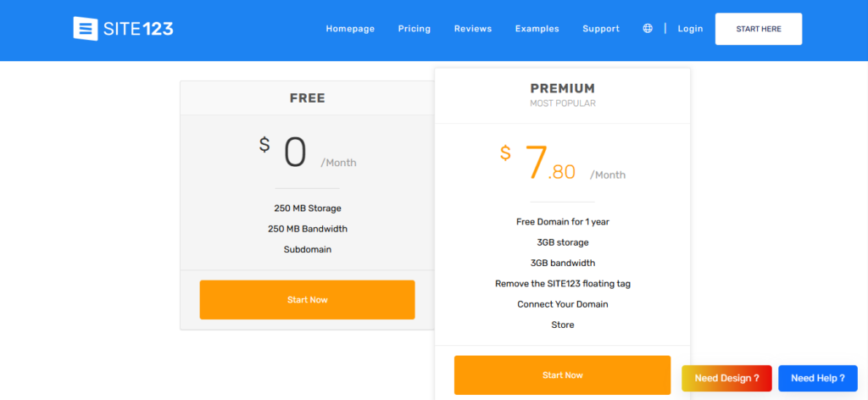This screenshot has width=868, height=400.
Task: Navigate to the Examples page
Action: [x=537, y=29]
